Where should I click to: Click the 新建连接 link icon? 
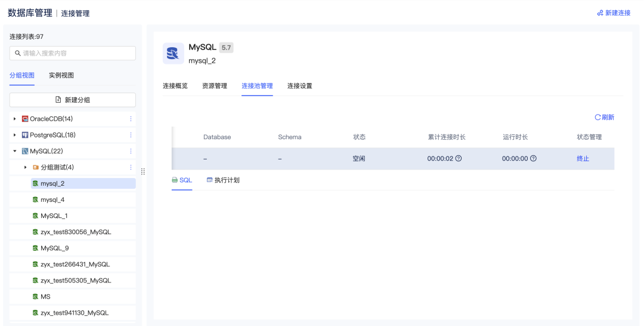click(600, 13)
